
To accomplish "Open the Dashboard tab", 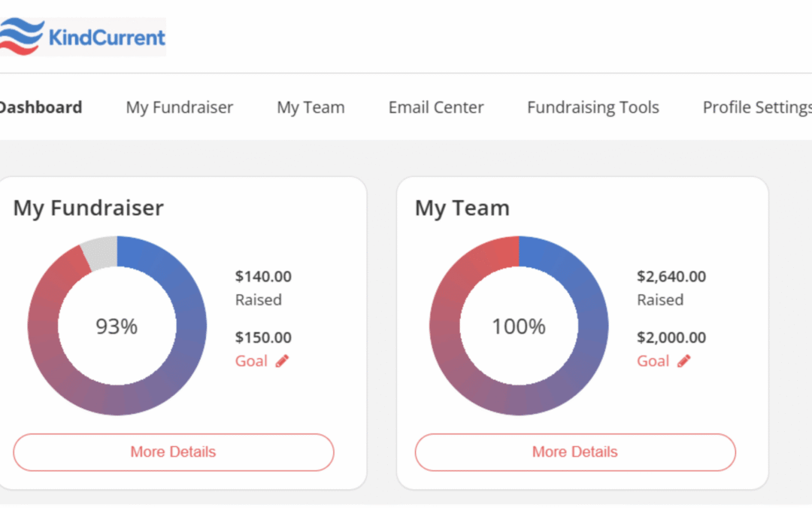I will (x=41, y=108).
